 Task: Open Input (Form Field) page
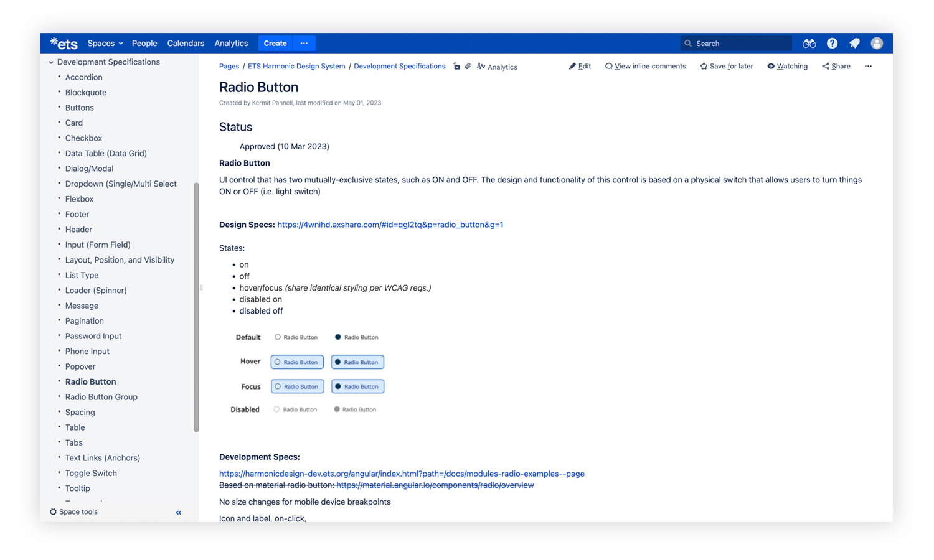[98, 245]
